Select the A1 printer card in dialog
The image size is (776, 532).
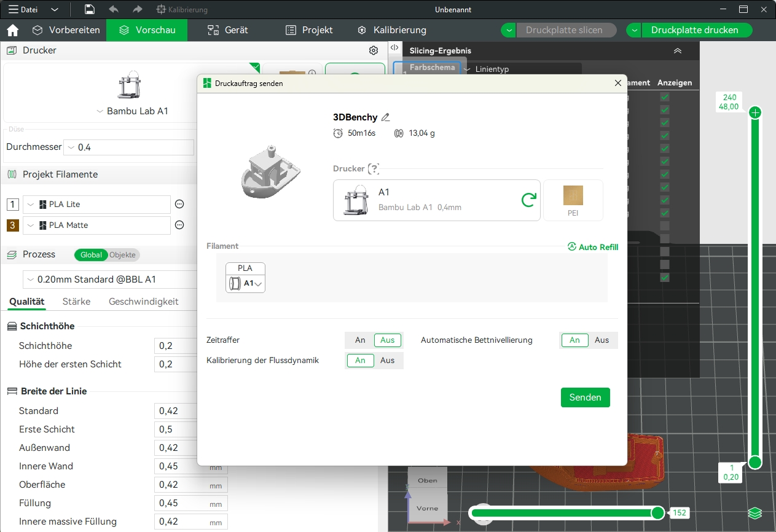(x=437, y=200)
